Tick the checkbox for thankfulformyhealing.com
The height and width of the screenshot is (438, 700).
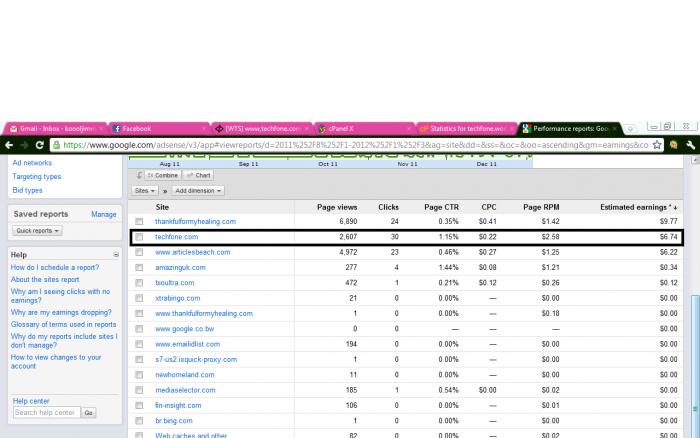tap(139, 221)
